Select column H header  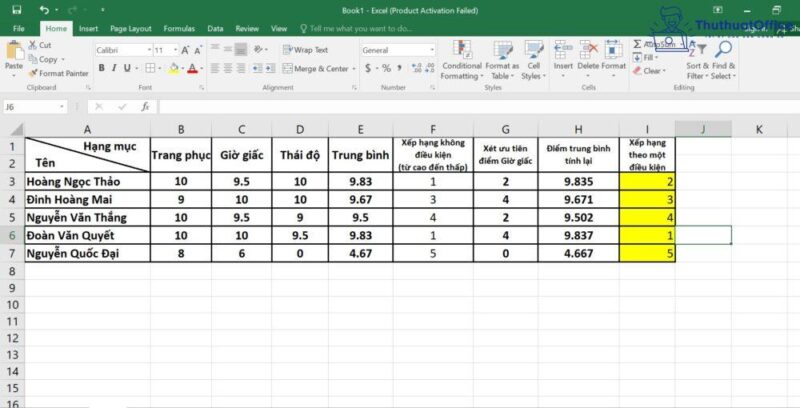[579, 130]
